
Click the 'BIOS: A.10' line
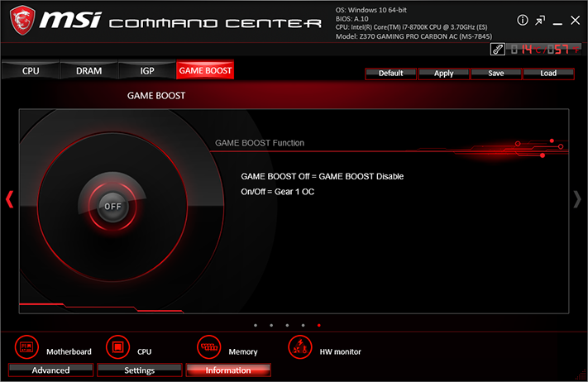[x=351, y=19]
